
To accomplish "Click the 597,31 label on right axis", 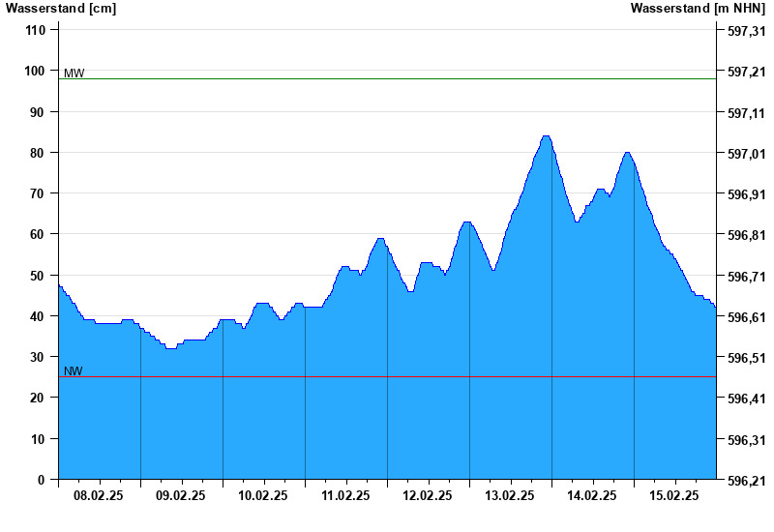I will (747, 31).
